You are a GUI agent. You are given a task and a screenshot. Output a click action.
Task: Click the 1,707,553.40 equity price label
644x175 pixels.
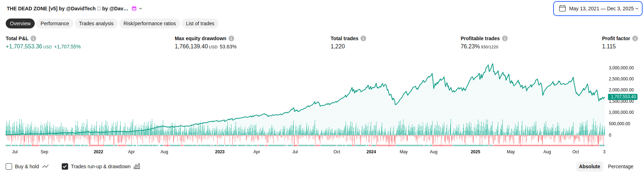pos(623,97)
